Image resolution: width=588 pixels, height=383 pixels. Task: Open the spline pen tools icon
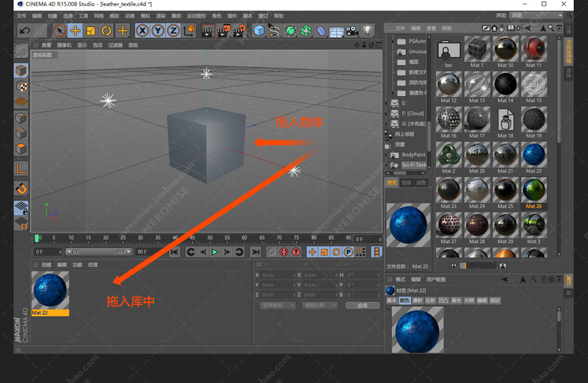coord(274,31)
